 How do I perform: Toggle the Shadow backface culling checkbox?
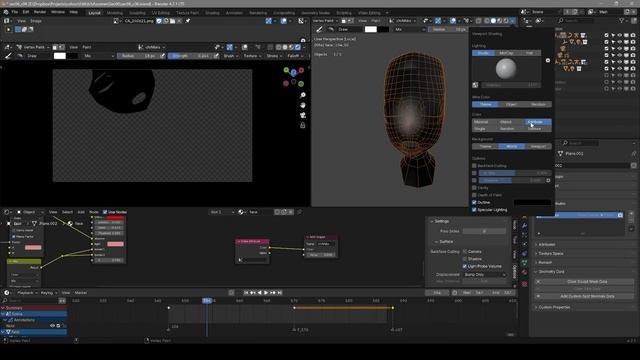click(x=464, y=259)
